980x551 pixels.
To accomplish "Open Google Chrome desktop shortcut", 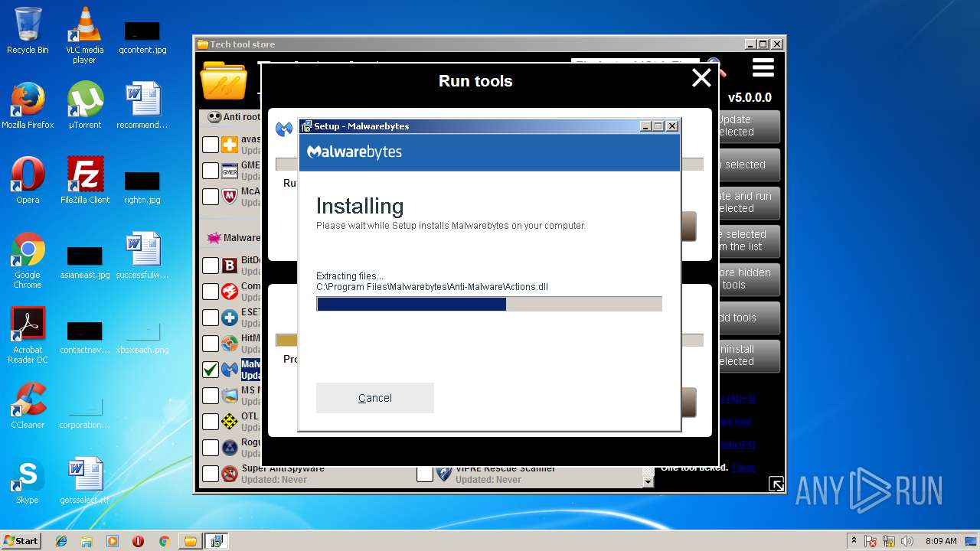I will point(28,261).
